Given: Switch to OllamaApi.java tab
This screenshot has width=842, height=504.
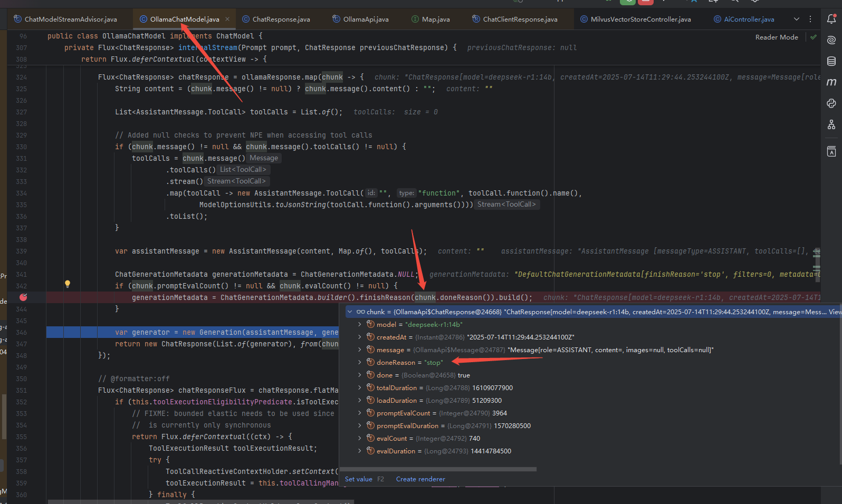Looking at the screenshot, I should [x=360, y=19].
